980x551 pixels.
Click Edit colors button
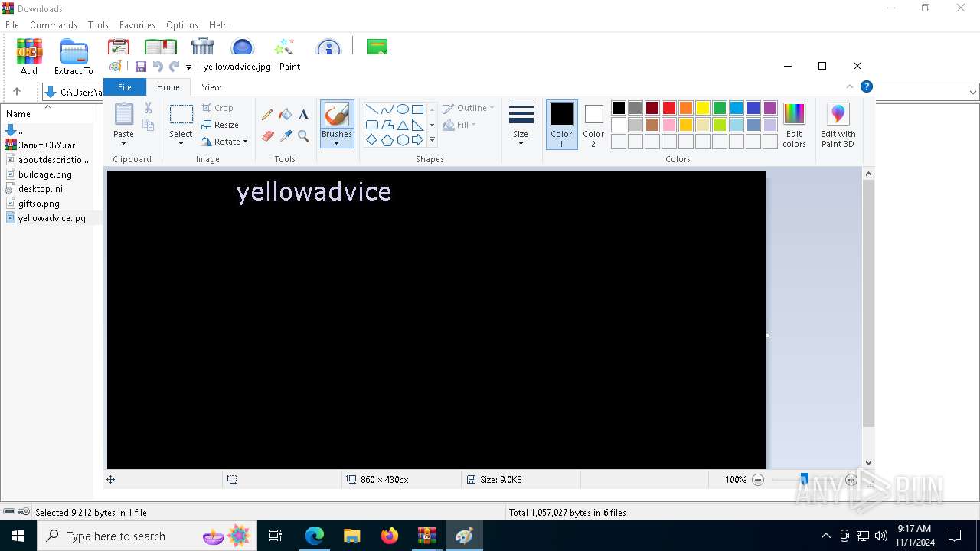[x=794, y=125]
